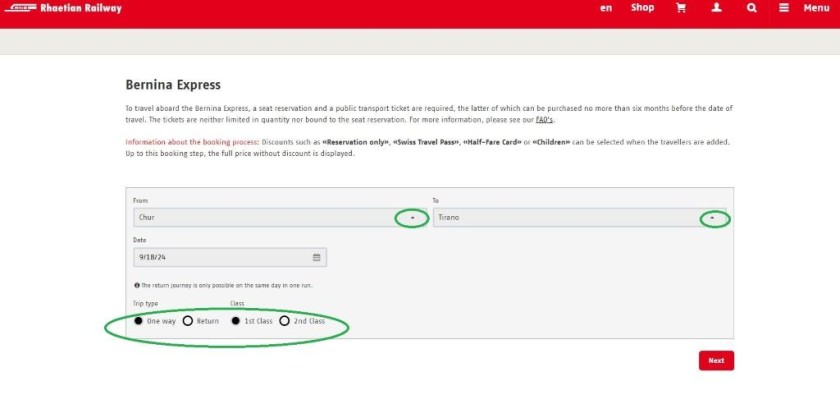Click the Trip type label
The height and width of the screenshot is (395, 840).
pyautogui.click(x=145, y=303)
